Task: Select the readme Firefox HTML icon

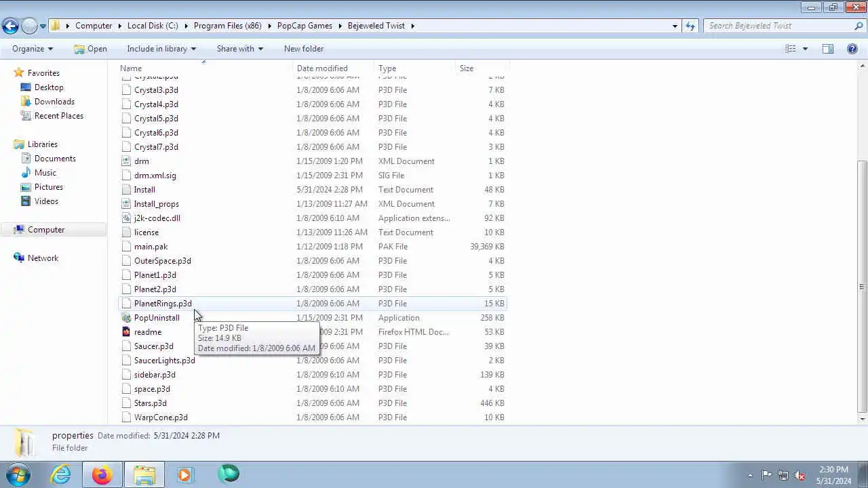Action: coord(126,332)
